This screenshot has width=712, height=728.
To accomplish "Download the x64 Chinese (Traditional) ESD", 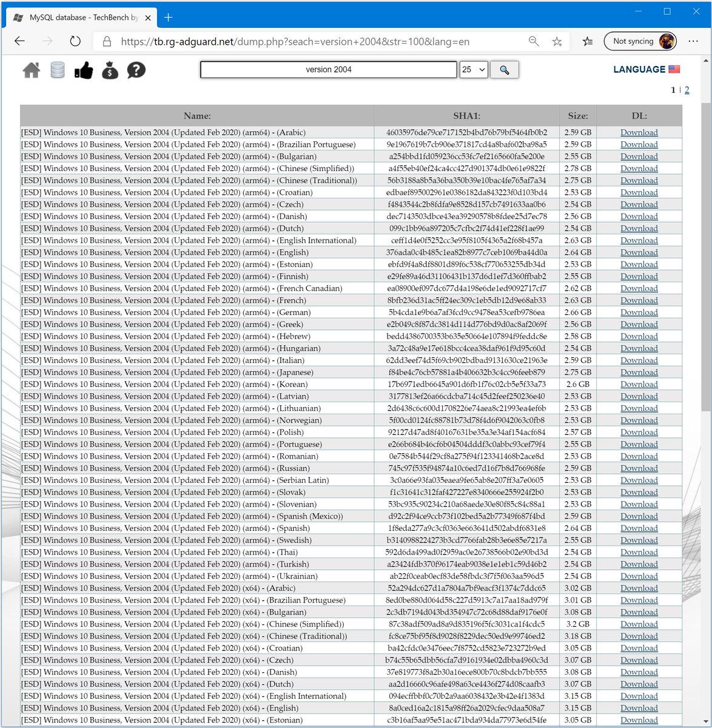I will coord(639,636).
